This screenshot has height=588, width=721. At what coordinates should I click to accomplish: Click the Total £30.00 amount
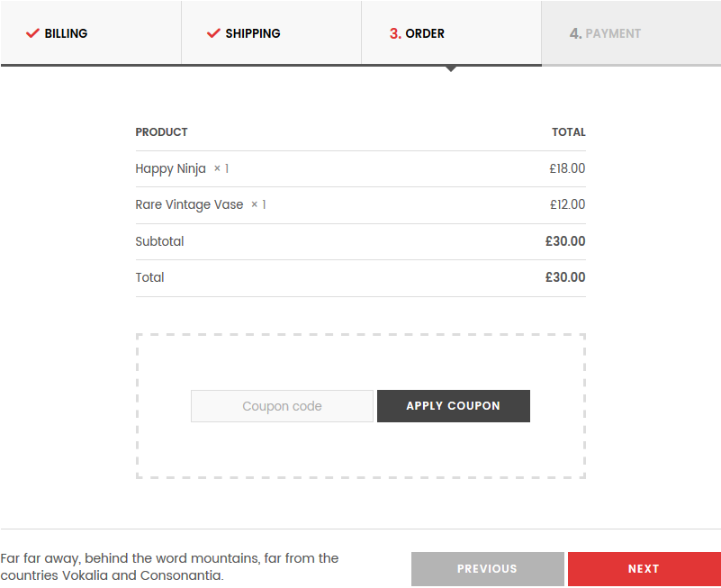565,277
